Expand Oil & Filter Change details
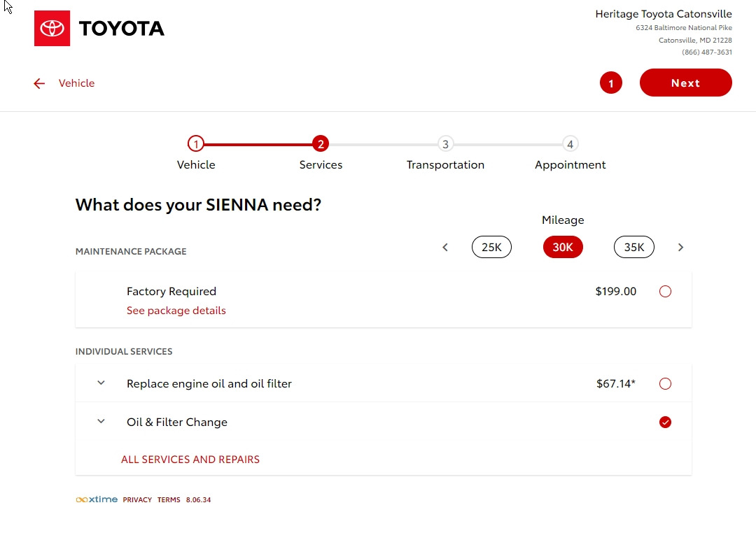This screenshot has width=756, height=554. tap(101, 422)
